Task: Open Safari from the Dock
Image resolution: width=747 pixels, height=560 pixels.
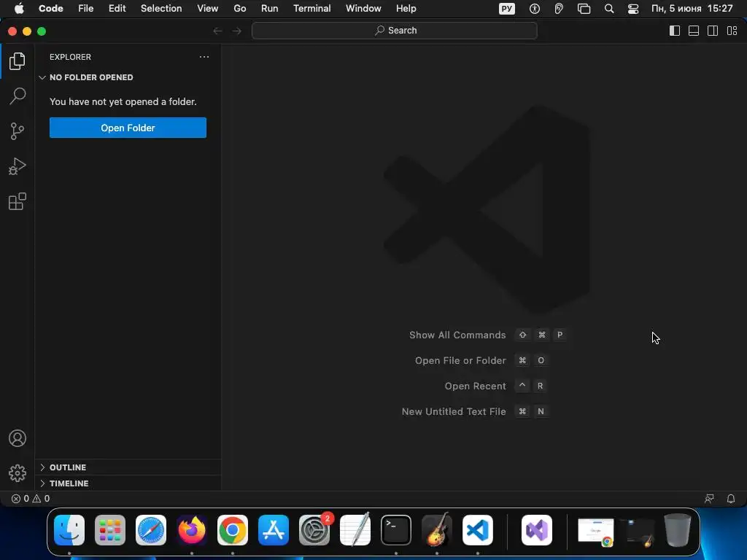Action: coord(151,530)
